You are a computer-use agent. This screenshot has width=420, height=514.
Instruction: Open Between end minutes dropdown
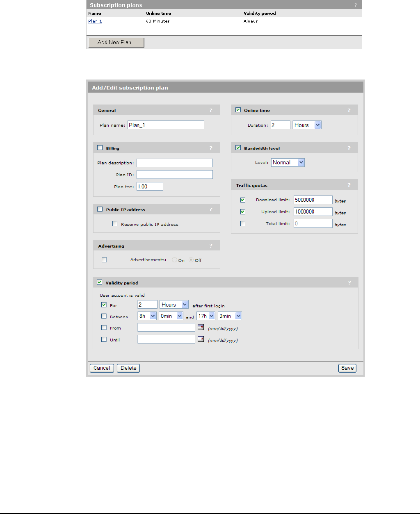pos(230,316)
